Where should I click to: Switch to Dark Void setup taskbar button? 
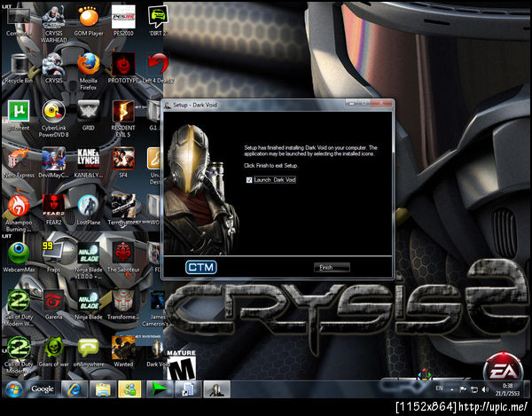tap(216, 389)
